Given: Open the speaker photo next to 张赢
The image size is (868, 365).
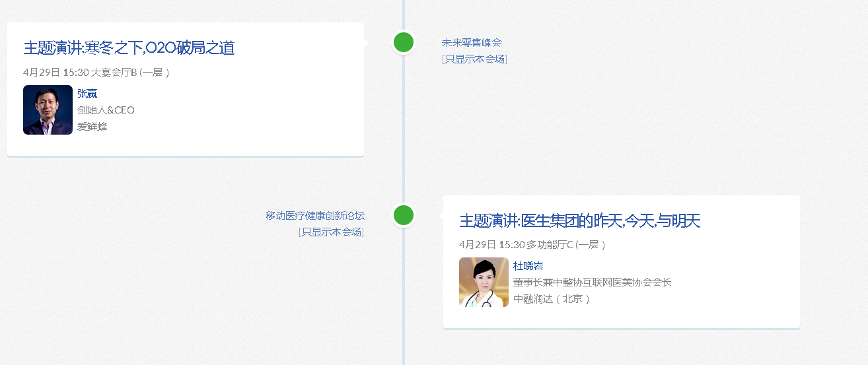Looking at the screenshot, I should [48, 110].
